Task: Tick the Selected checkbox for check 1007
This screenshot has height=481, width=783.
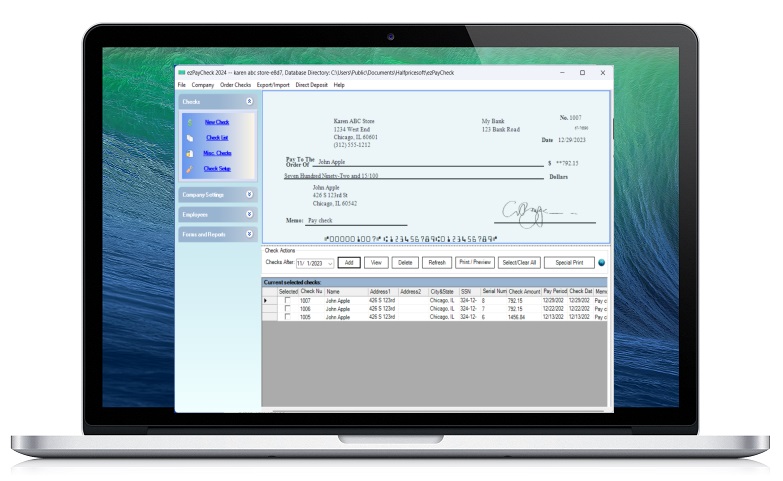Action: pos(288,300)
